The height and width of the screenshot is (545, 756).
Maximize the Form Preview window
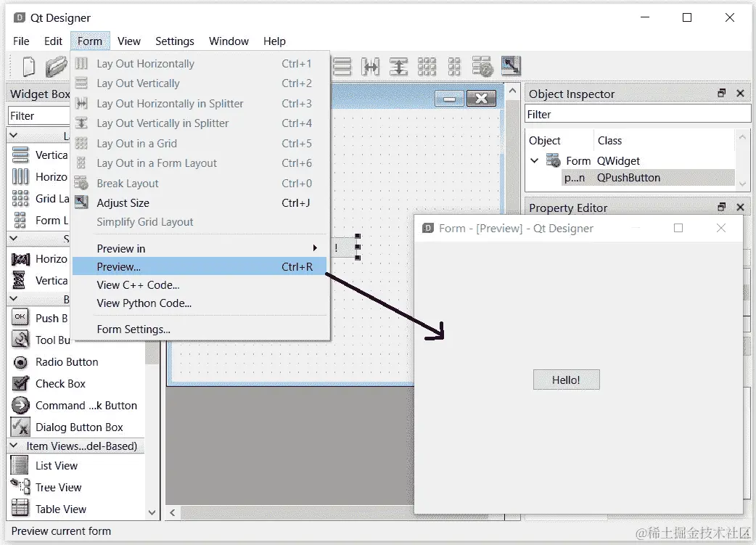tap(678, 228)
